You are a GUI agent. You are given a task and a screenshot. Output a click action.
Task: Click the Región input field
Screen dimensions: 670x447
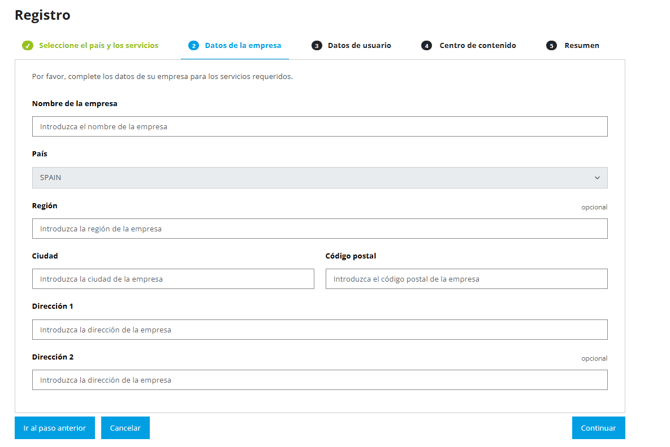point(320,229)
